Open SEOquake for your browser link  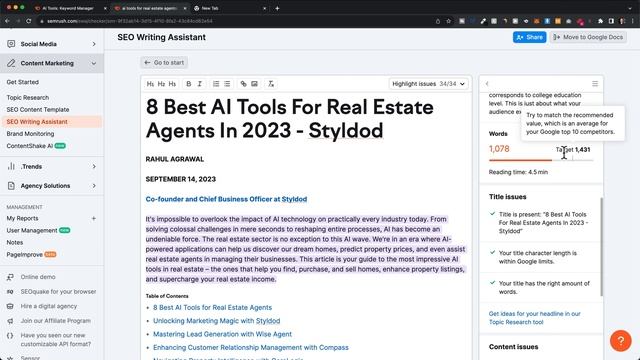point(58,291)
